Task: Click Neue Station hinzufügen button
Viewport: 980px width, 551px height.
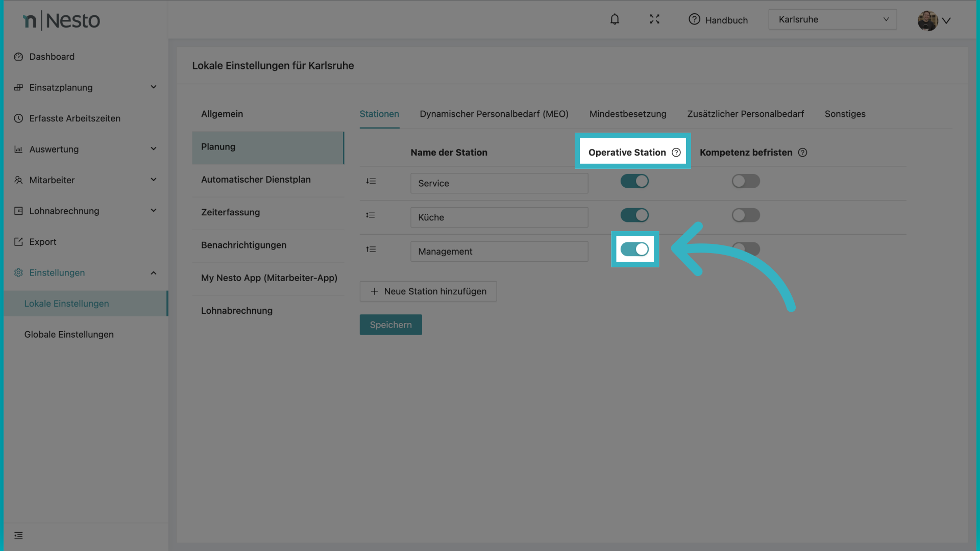Action: pyautogui.click(x=428, y=291)
